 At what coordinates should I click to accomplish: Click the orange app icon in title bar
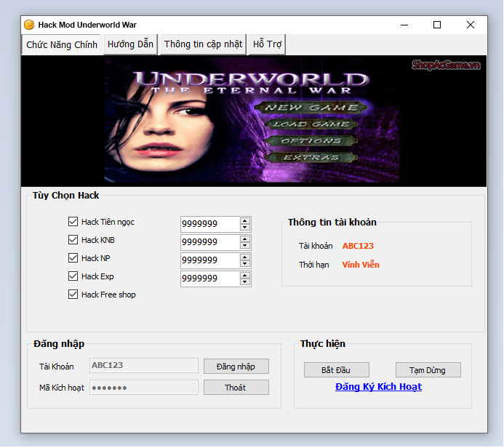click(29, 25)
